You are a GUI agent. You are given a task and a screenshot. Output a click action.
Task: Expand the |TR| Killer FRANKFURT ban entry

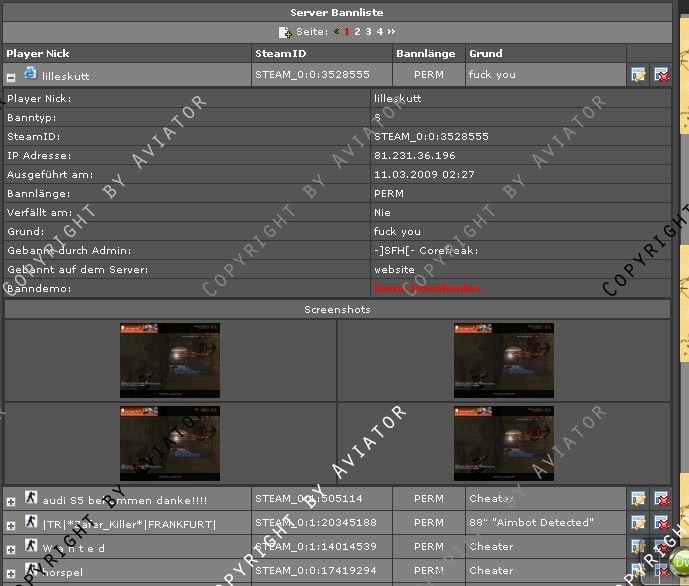coord(11,525)
